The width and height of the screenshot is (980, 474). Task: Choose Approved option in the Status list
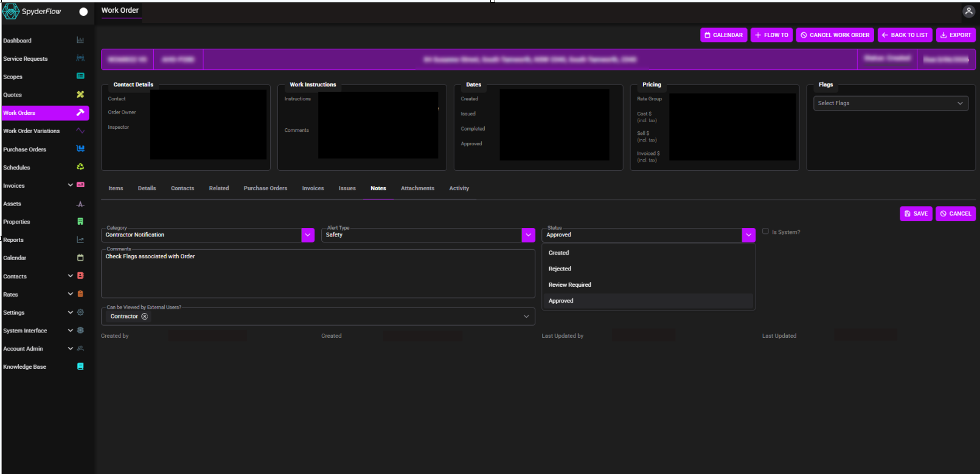coord(648,301)
